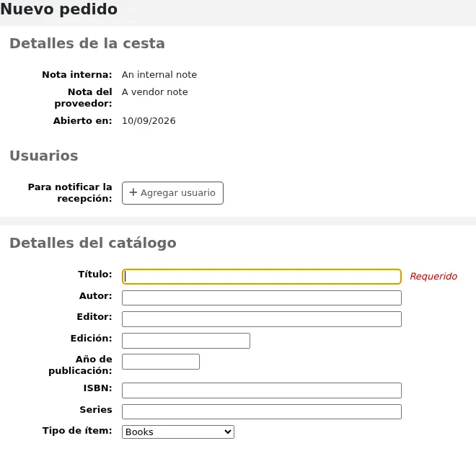Click the red Requerido label
Viewport: 476px width, 451px height.
[433, 277]
